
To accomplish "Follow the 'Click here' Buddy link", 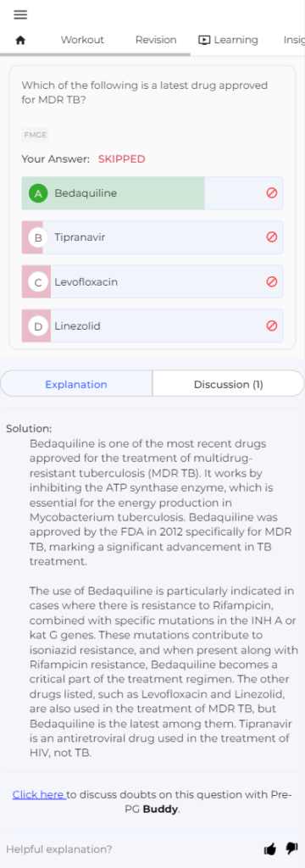I will [39, 794].
